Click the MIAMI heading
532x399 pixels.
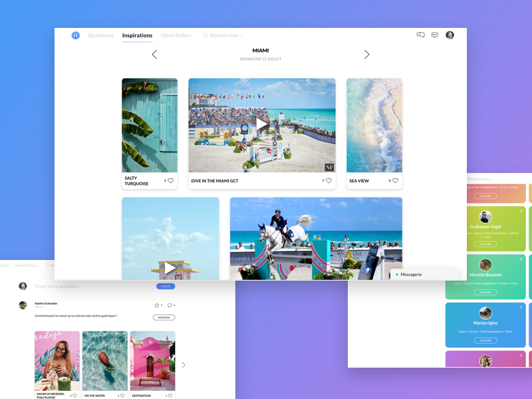click(261, 51)
